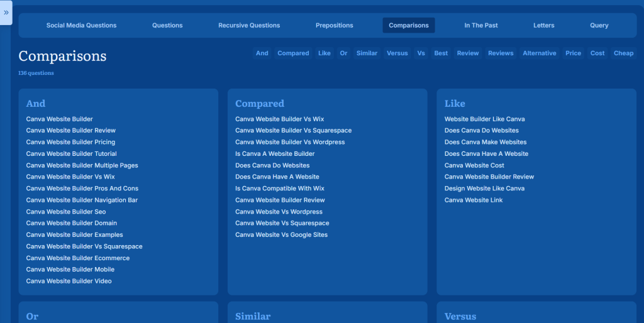Open the Recursive Questions tab

tap(249, 25)
